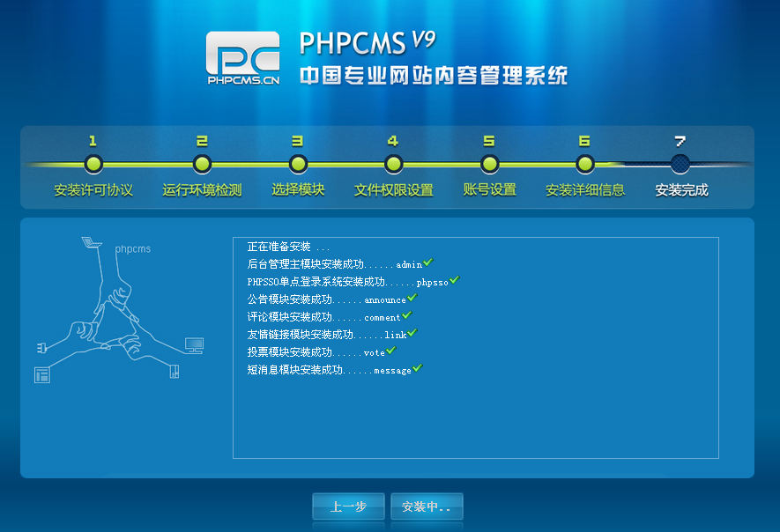The image size is (780, 532).
Task: Click the dark step 7 安装完成 marker
Action: tap(680, 164)
